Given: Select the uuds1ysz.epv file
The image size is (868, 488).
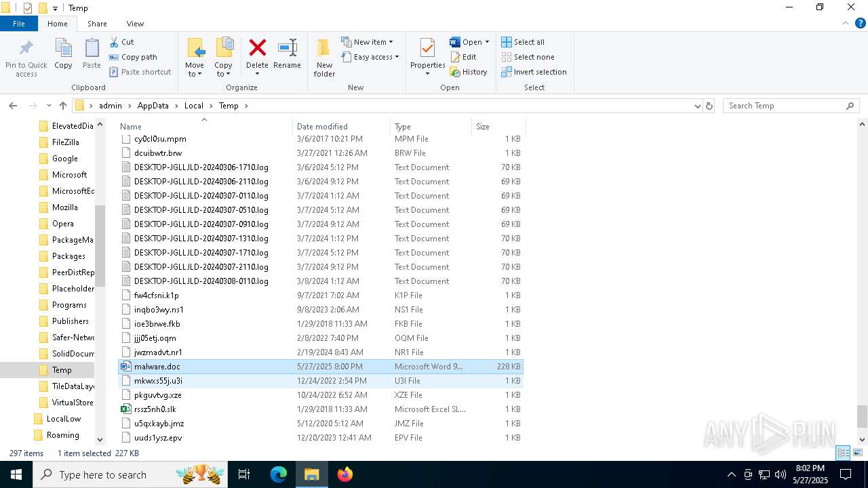Looking at the screenshot, I should coord(320,438).
